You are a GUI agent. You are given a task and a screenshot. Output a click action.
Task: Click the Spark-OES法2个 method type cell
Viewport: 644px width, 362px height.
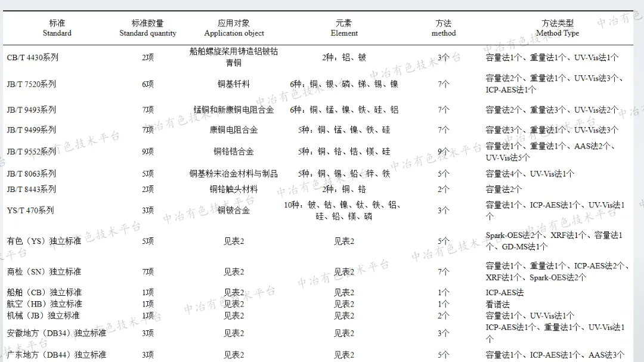(554, 241)
